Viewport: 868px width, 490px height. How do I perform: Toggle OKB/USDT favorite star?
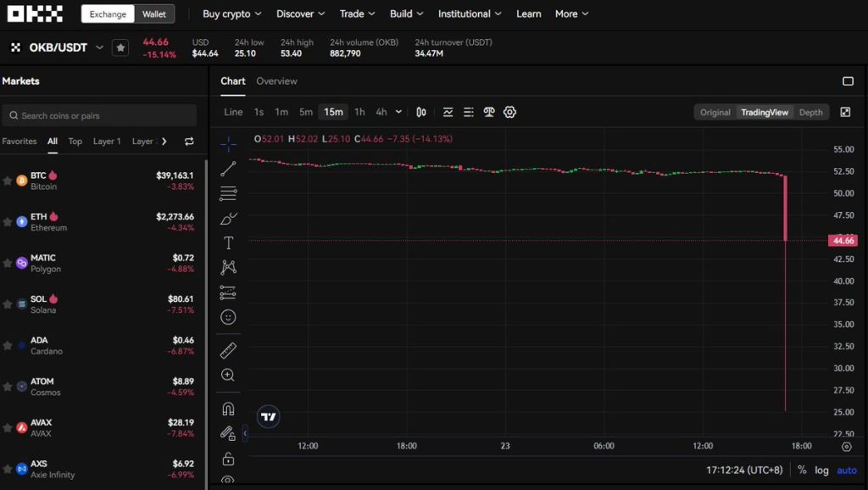(120, 47)
